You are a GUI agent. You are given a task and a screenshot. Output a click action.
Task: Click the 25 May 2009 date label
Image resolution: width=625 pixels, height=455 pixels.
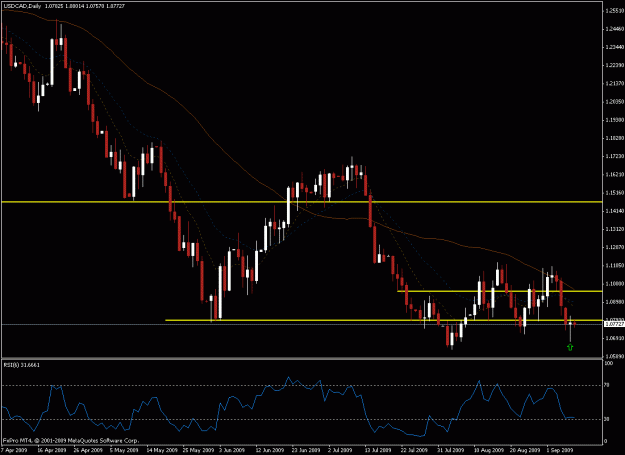click(197, 450)
